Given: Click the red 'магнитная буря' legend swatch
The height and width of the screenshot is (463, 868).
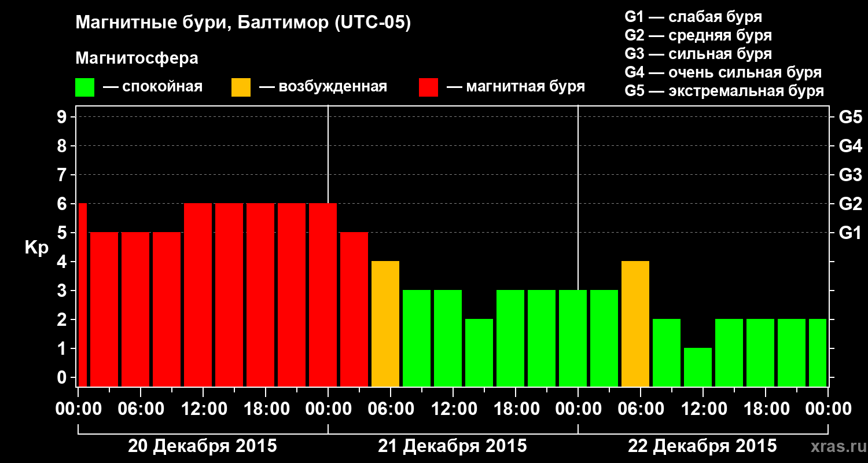Looking at the screenshot, I should click(428, 87).
